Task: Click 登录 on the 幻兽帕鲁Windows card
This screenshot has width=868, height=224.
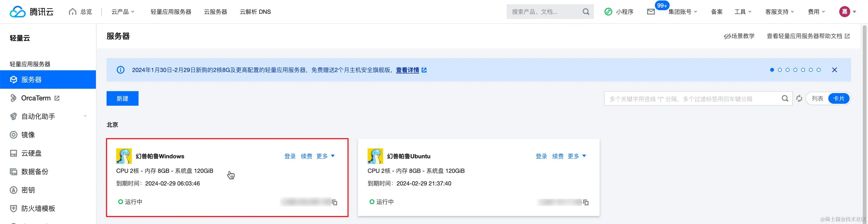Action: click(290, 156)
